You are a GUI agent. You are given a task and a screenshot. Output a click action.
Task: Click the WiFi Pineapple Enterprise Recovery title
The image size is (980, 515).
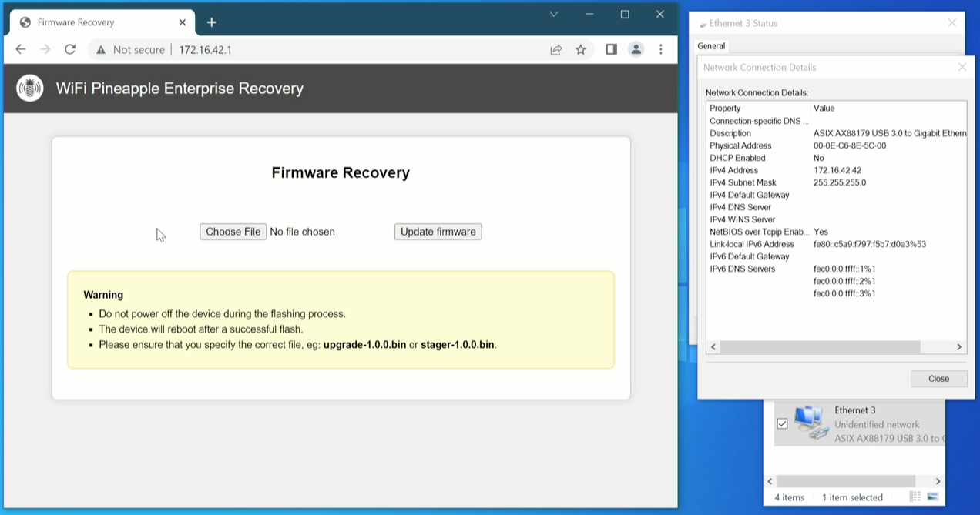180,89
